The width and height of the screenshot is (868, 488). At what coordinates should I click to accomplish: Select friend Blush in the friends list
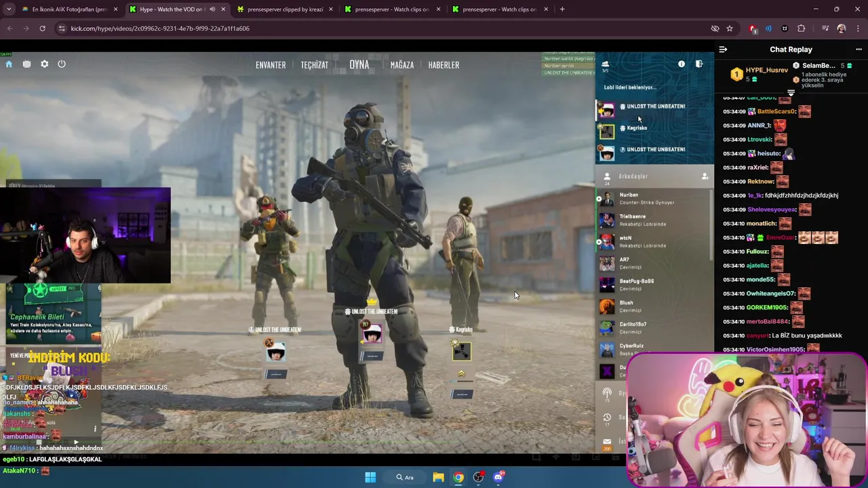click(x=654, y=306)
